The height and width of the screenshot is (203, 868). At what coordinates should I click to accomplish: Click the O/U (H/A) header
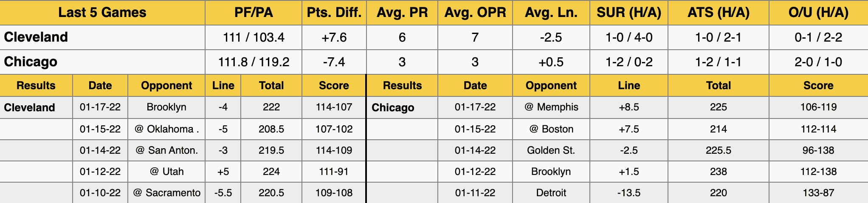(818, 13)
